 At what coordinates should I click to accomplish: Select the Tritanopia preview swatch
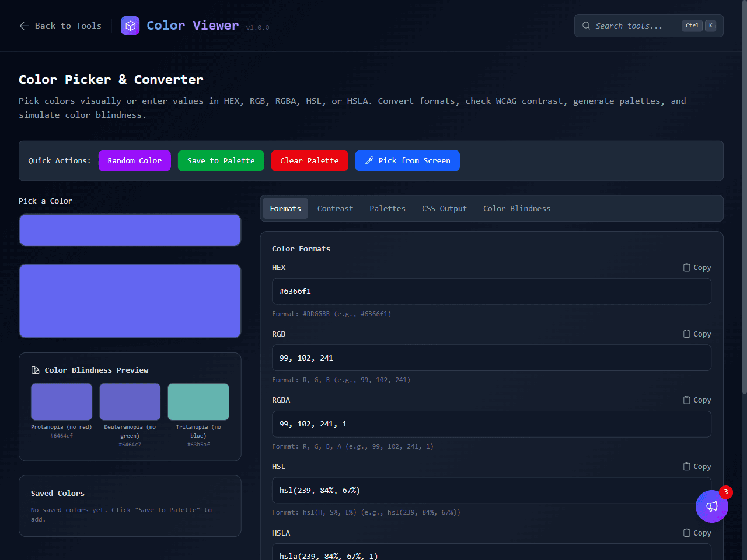pyautogui.click(x=198, y=402)
